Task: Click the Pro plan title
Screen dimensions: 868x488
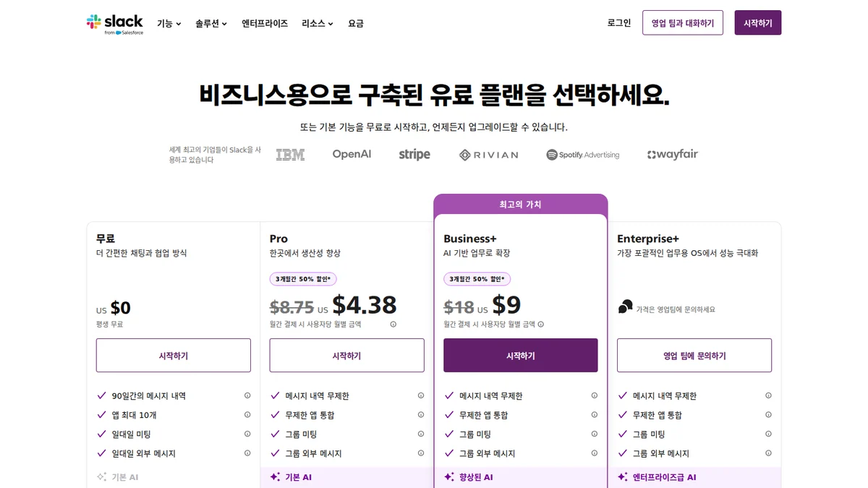Action: click(278, 239)
